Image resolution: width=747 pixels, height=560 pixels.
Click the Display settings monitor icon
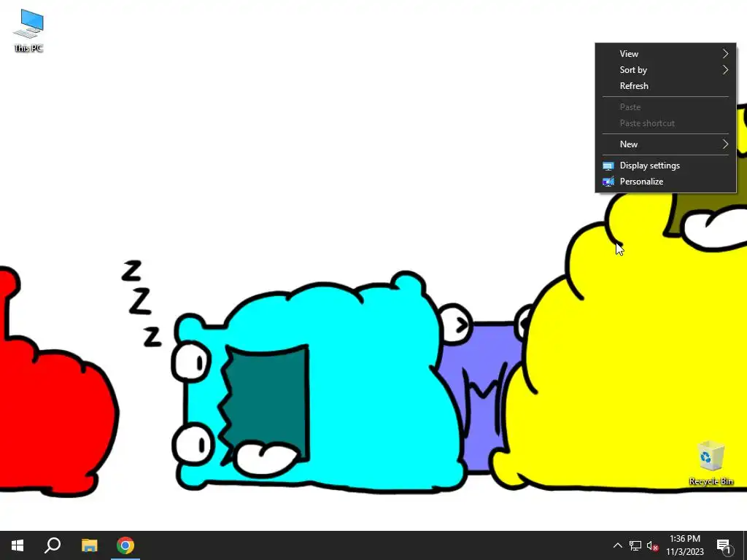[x=608, y=166]
